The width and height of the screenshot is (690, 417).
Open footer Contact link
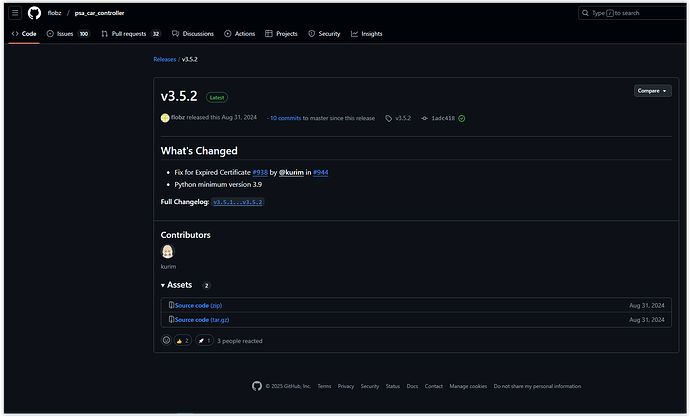click(x=434, y=386)
